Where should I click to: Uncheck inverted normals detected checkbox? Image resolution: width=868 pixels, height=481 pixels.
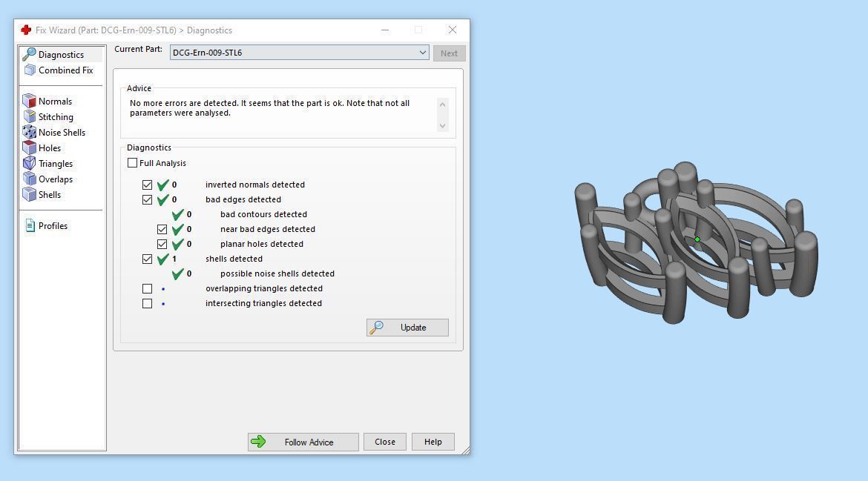[147, 185]
